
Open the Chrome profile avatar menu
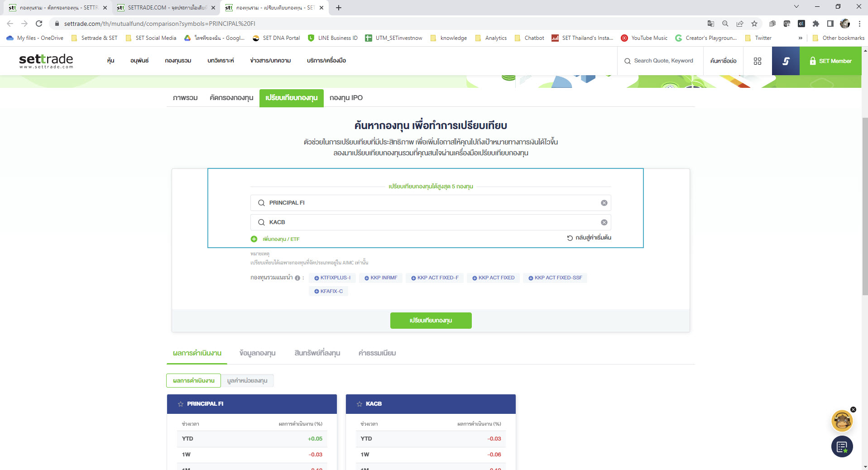pos(846,23)
